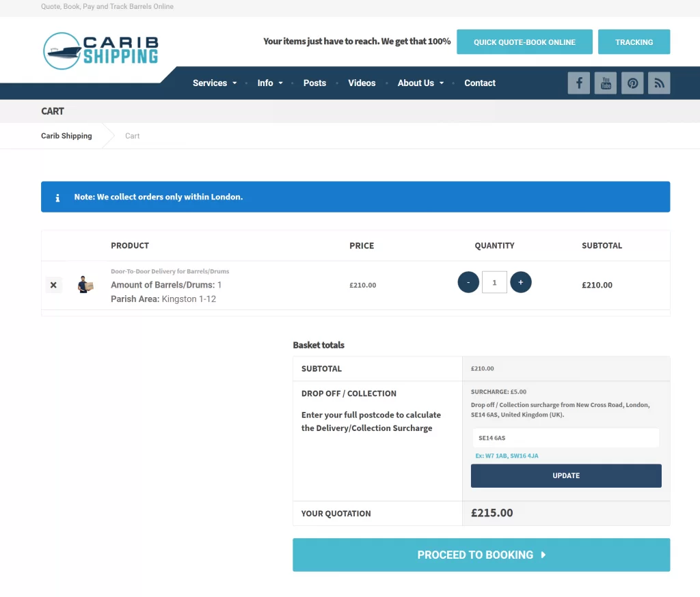Click the postcode input field
700x597 pixels.
click(x=565, y=438)
